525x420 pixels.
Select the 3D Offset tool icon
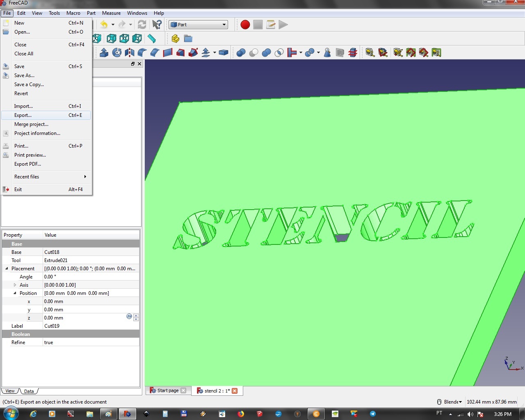(206, 52)
